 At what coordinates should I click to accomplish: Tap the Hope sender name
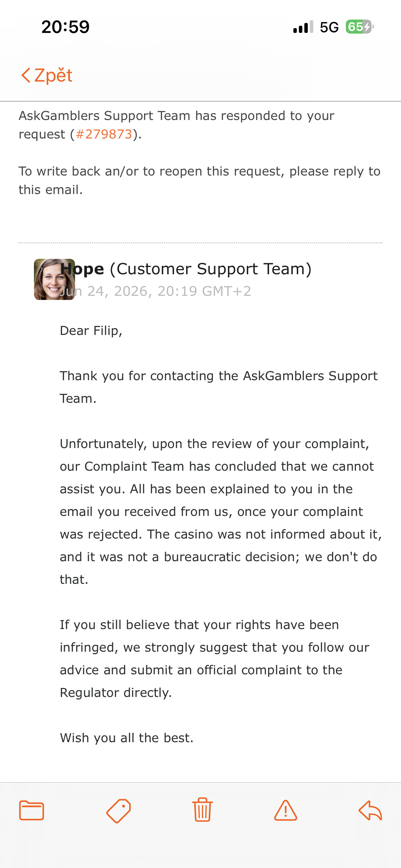pos(82,269)
